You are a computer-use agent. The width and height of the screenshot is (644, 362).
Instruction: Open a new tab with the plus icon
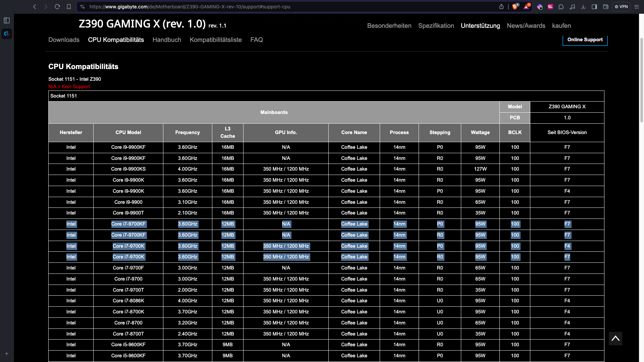(x=7, y=354)
